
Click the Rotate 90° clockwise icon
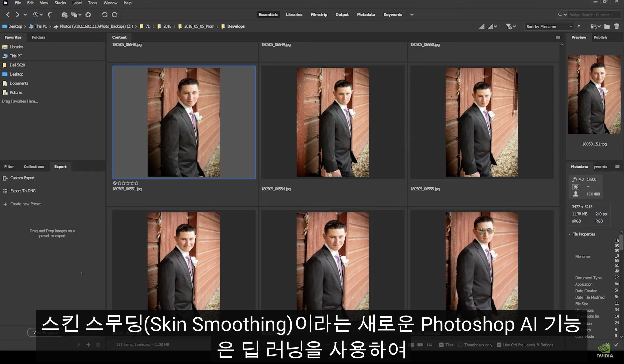[115, 15]
